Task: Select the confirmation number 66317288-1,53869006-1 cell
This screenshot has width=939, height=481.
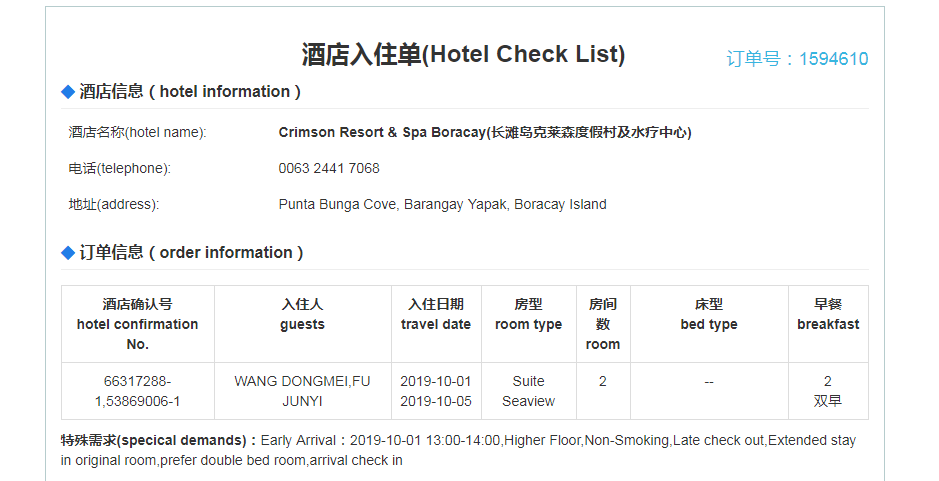Action: [x=138, y=391]
